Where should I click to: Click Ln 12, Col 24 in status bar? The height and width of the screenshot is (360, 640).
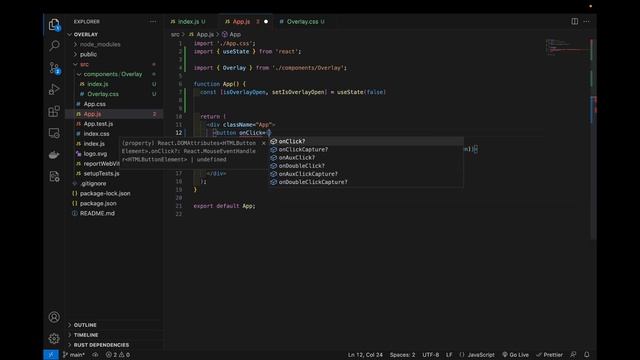[x=365, y=355]
